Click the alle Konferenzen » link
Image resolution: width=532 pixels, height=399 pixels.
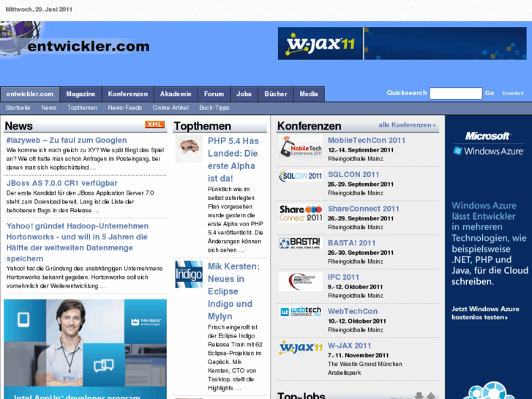[x=407, y=125]
